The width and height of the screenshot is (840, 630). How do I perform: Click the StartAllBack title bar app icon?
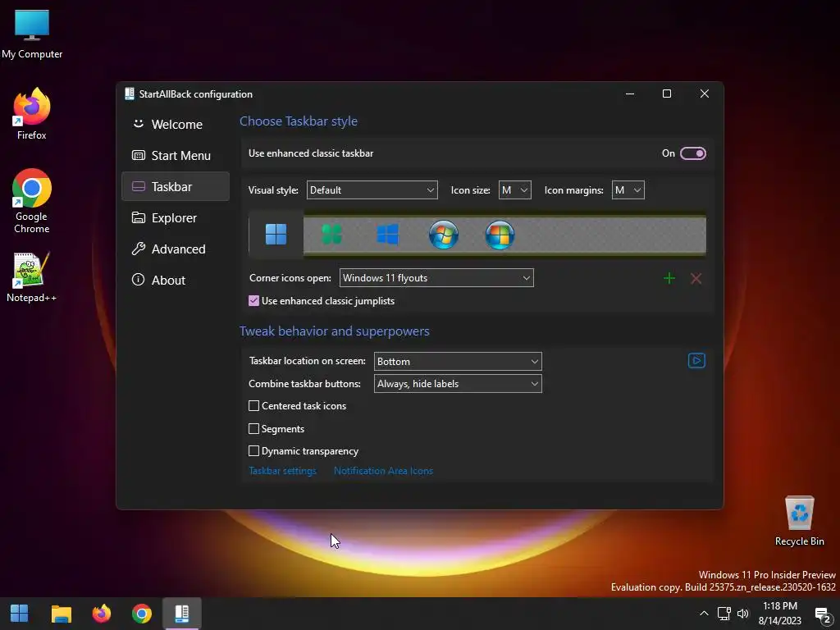point(130,94)
